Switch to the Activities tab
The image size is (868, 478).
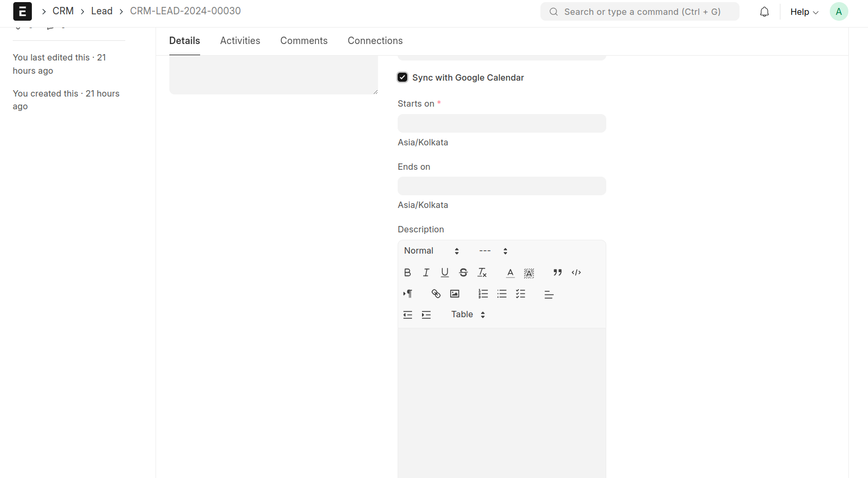coord(240,41)
